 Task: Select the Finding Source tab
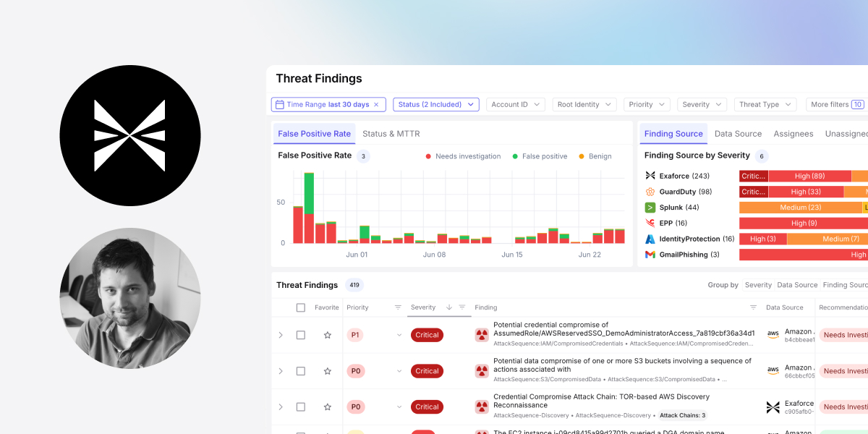pos(673,134)
